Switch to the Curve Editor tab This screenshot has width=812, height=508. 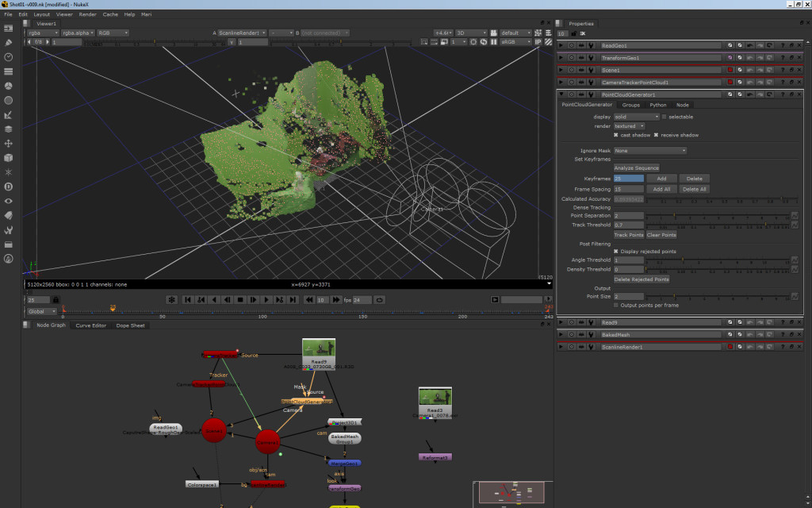click(90, 325)
